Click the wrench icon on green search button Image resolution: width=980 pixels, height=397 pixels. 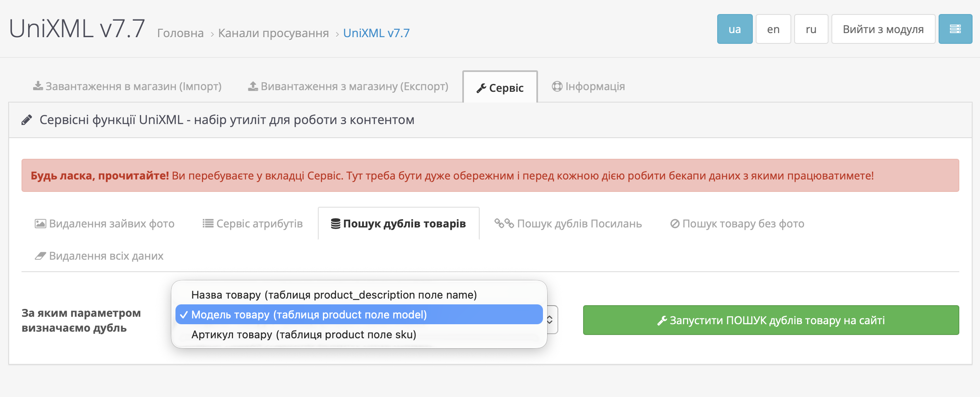662,320
